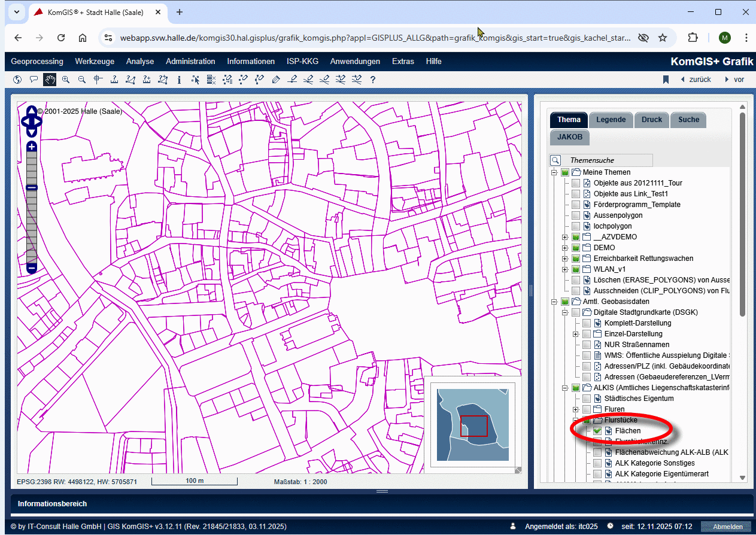Viewport: 756px width, 535px height.
Task: Click the zoom in magnifier tool
Action: (66, 80)
